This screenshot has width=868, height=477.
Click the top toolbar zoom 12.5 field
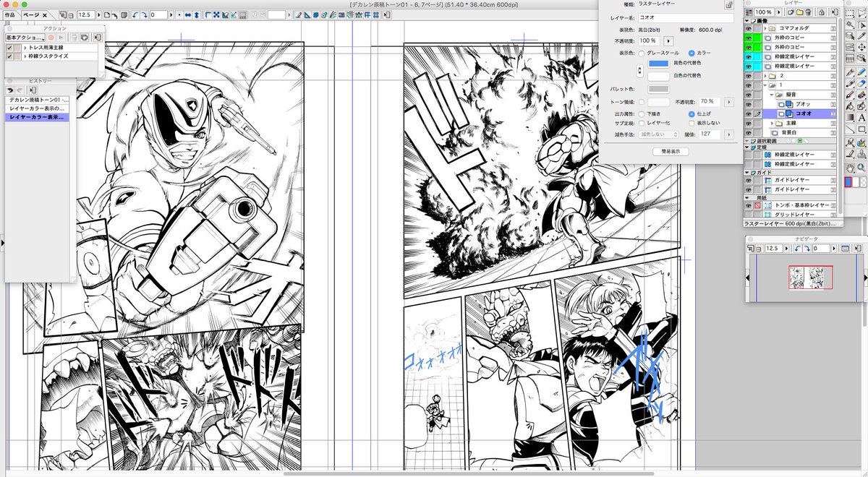coord(86,14)
